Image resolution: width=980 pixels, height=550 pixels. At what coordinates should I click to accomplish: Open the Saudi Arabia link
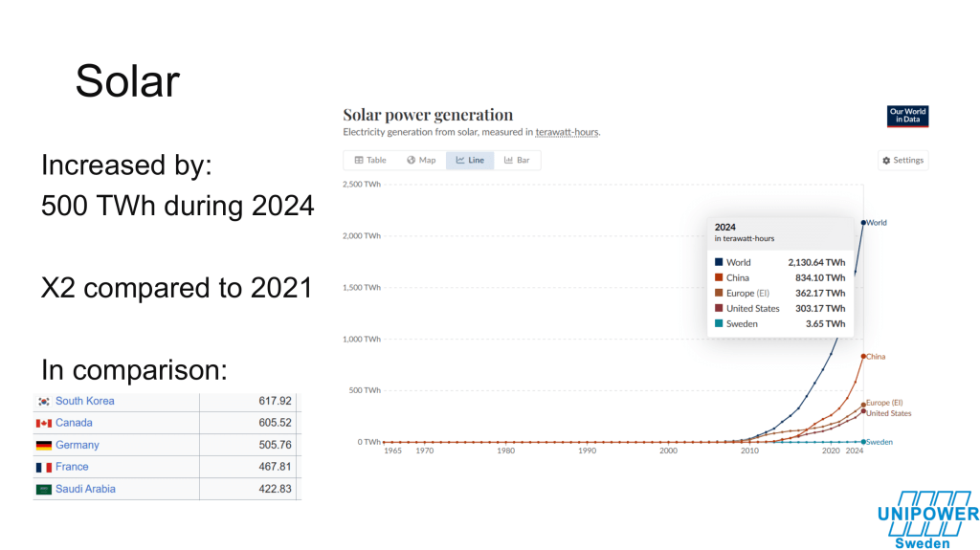tap(85, 489)
